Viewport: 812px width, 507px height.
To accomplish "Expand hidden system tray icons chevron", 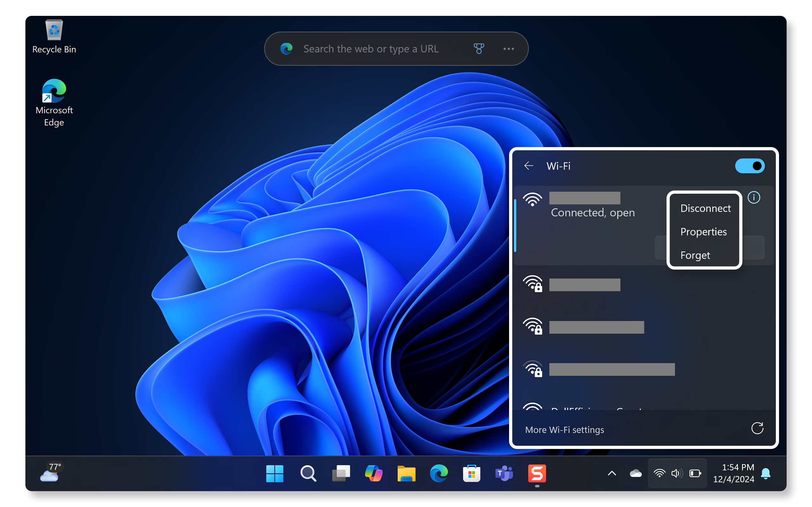I will (612, 473).
